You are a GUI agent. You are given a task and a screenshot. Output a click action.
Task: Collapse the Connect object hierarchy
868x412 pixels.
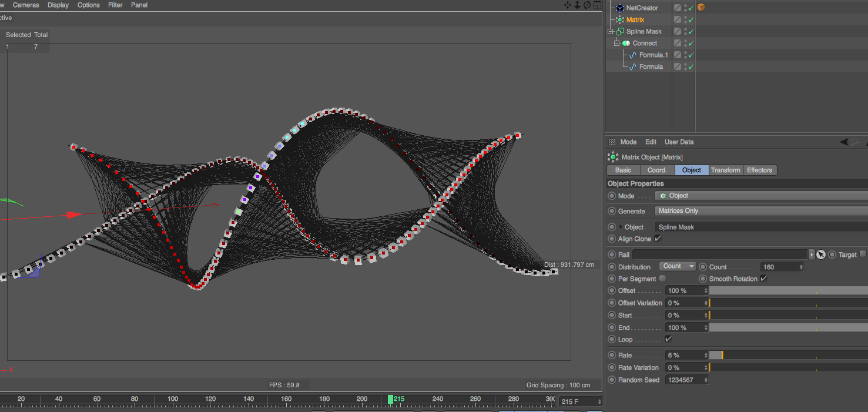617,43
